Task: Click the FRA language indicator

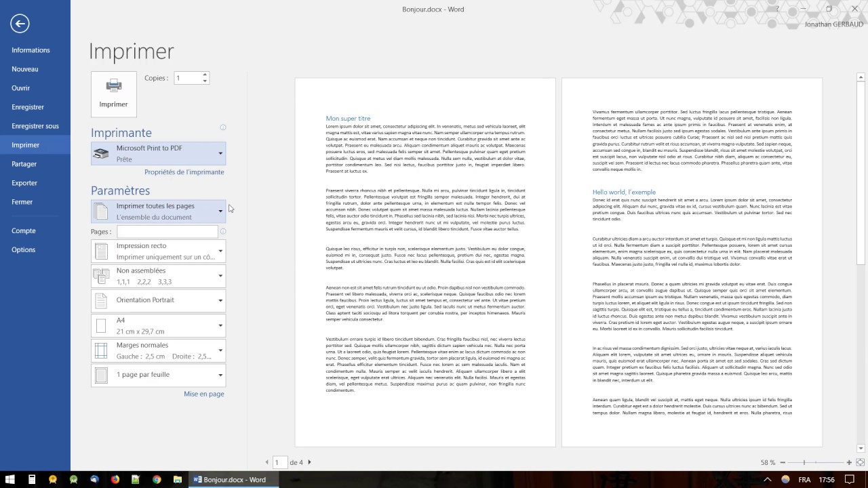Action: (804, 479)
